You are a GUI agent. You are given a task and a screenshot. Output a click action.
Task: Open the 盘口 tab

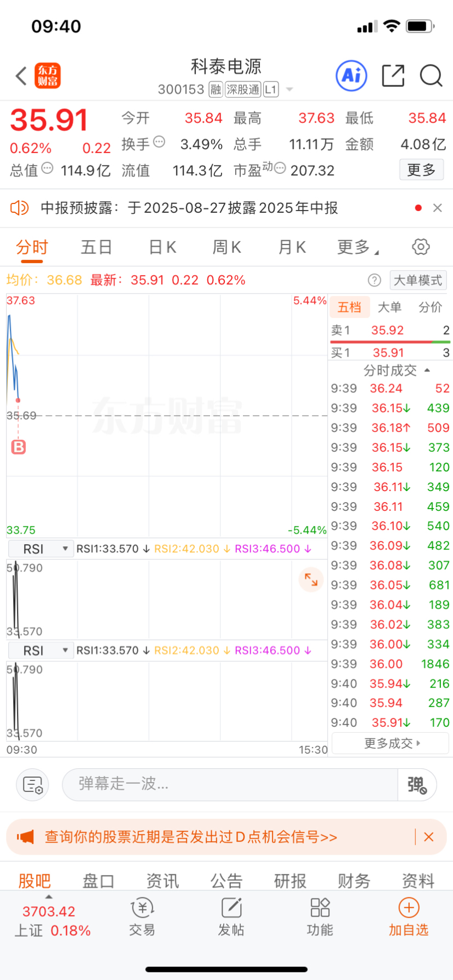(98, 880)
